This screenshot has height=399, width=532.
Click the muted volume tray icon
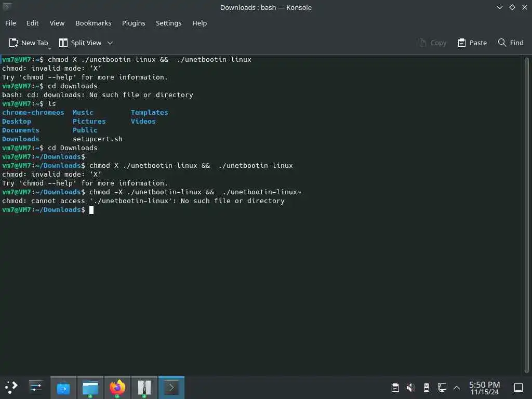(x=411, y=388)
